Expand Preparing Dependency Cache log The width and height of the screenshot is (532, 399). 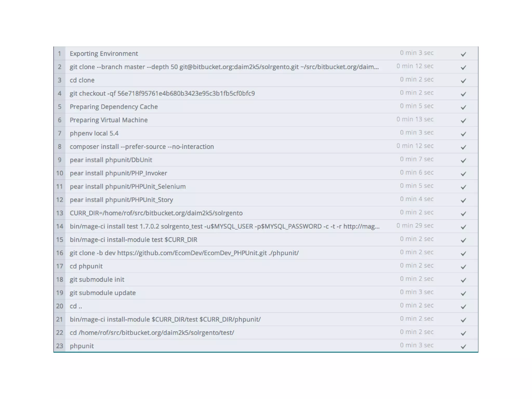point(114,107)
